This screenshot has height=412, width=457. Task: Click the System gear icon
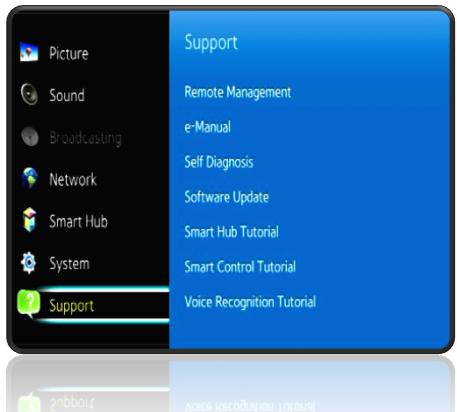click(29, 263)
